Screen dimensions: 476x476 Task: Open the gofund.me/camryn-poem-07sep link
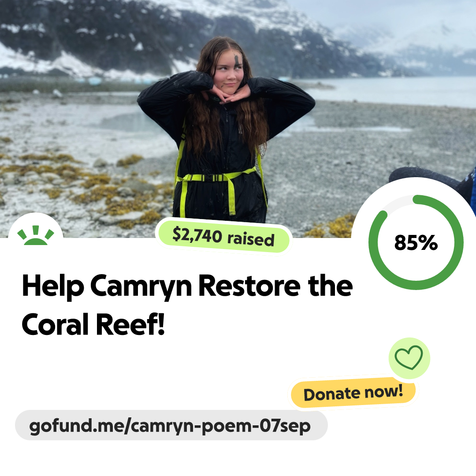click(171, 425)
